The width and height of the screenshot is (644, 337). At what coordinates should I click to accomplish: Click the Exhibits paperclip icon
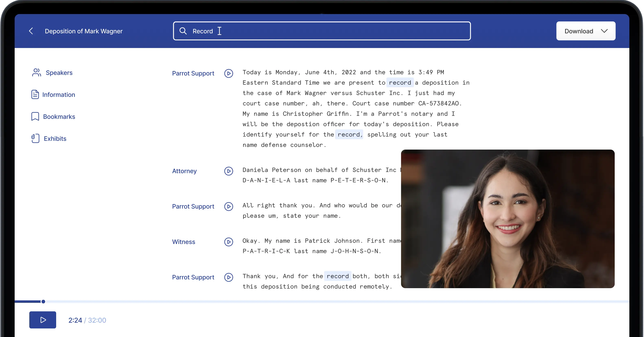[35, 139]
